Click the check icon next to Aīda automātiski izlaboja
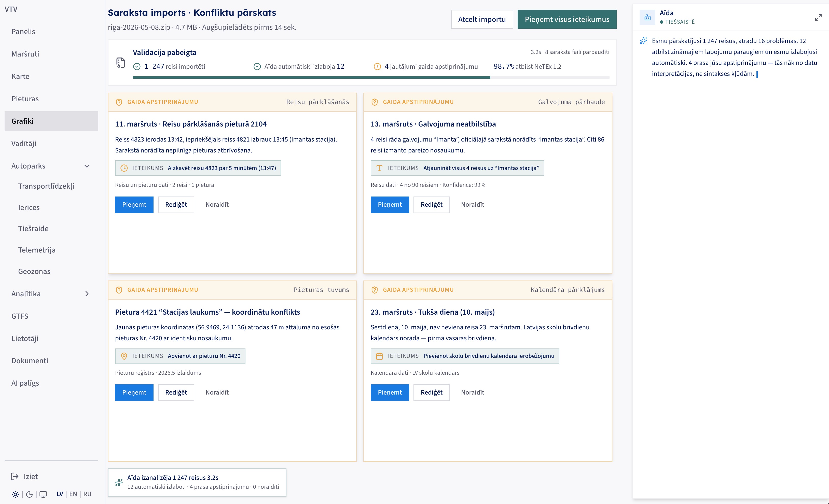 [257, 67]
